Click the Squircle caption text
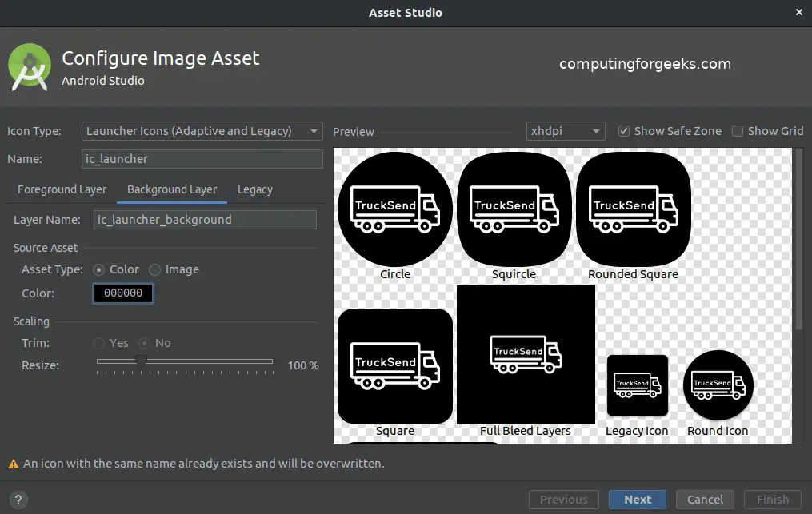Viewport: 812px width, 514px height. (x=514, y=274)
